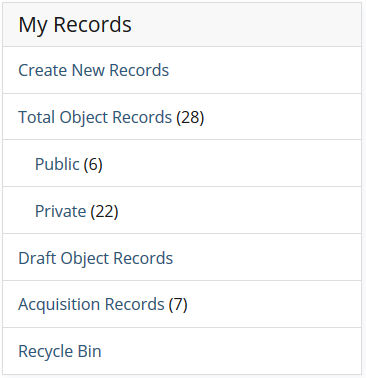Click the word Draft in the menu

point(37,258)
